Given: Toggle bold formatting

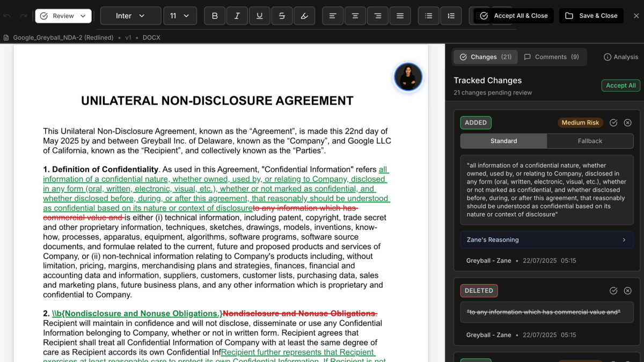Looking at the screenshot, I should (215, 16).
